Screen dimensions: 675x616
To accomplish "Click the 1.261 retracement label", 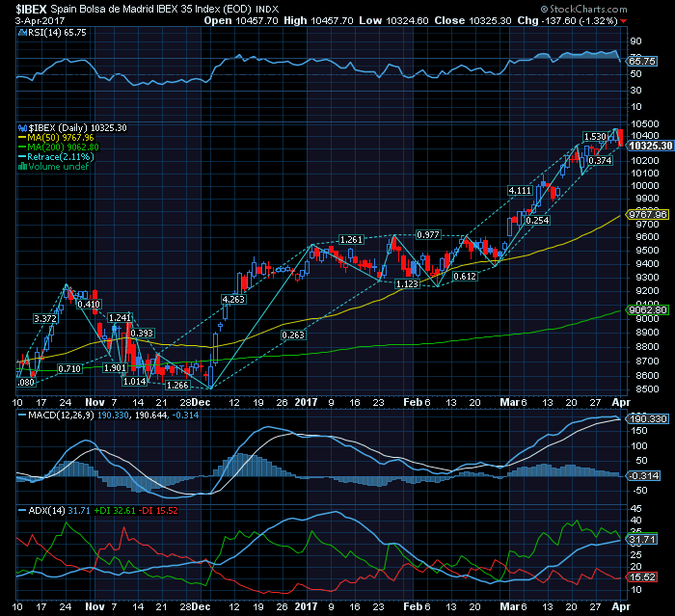I will (x=351, y=239).
